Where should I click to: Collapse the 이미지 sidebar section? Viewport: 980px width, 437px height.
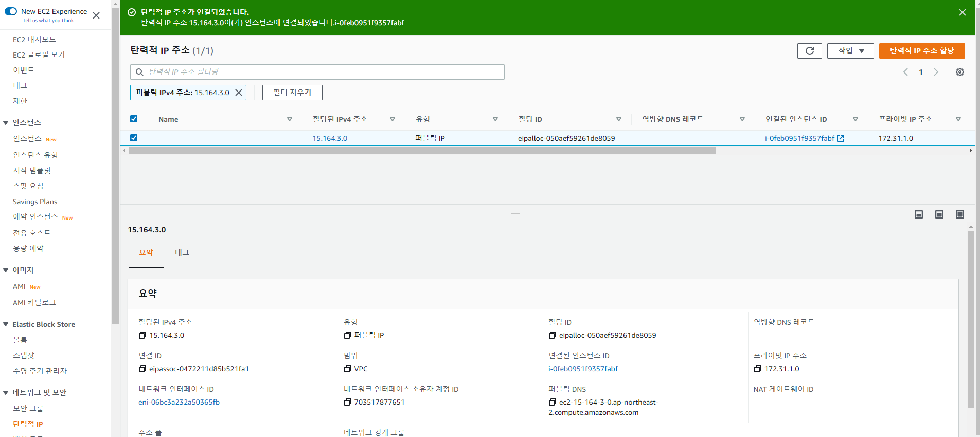tap(6, 270)
